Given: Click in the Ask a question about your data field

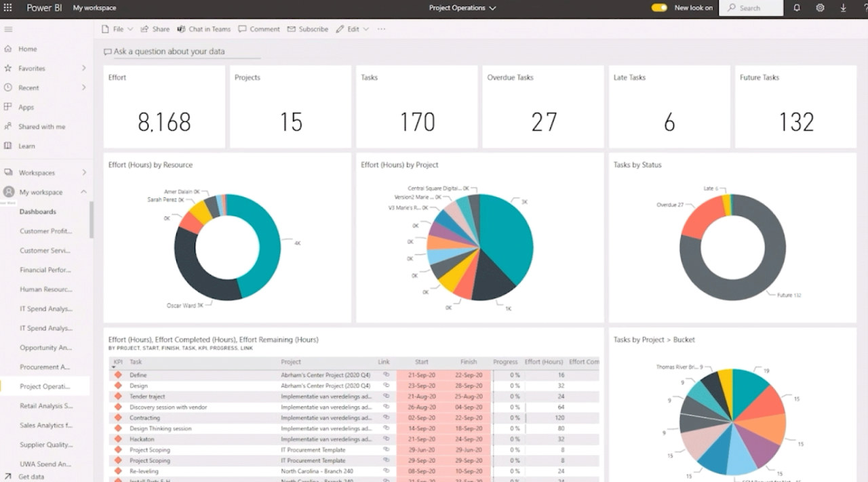Looking at the screenshot, I should click(x=180, y=52).
